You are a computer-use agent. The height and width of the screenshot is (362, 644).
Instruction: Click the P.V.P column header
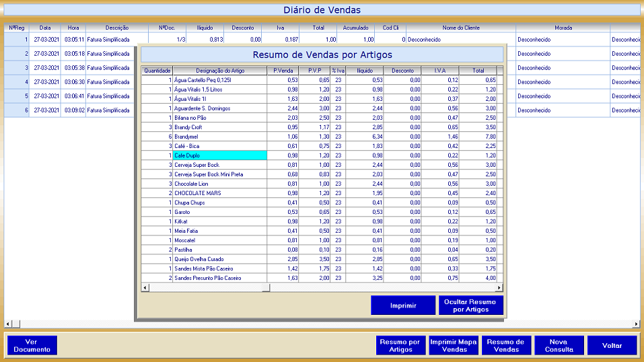[314, 71]
